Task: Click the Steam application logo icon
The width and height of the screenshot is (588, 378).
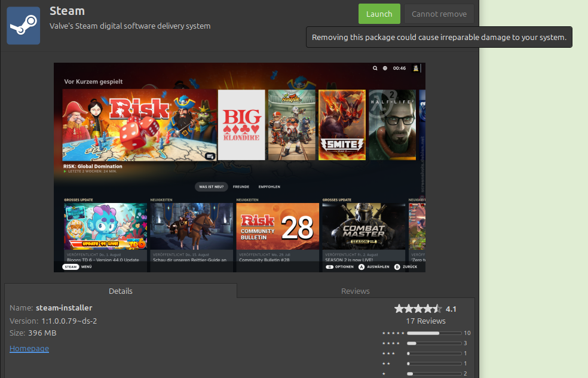Action: tap(23, 25)
